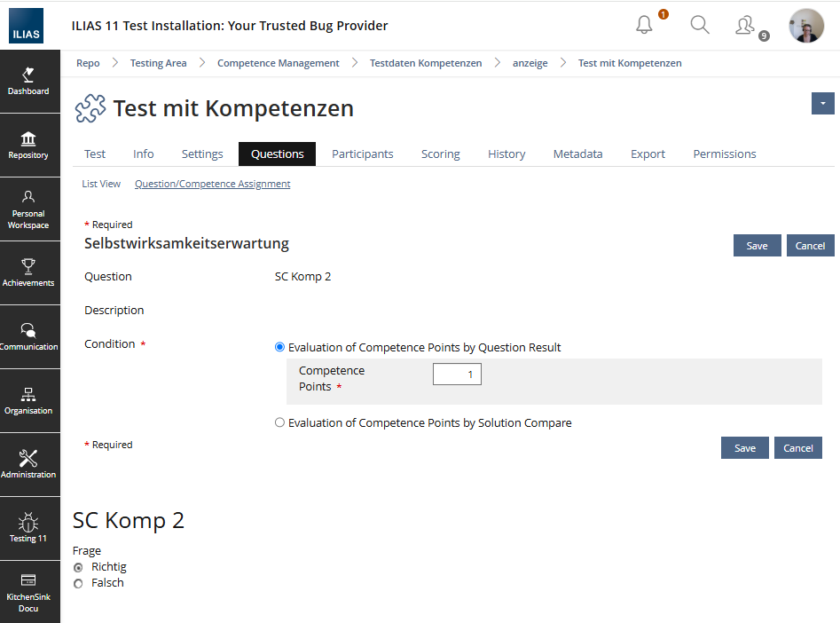Screen dimensions: 840x623
Task: Click the anzeige breadcrumb
Action: pos(530,63)
